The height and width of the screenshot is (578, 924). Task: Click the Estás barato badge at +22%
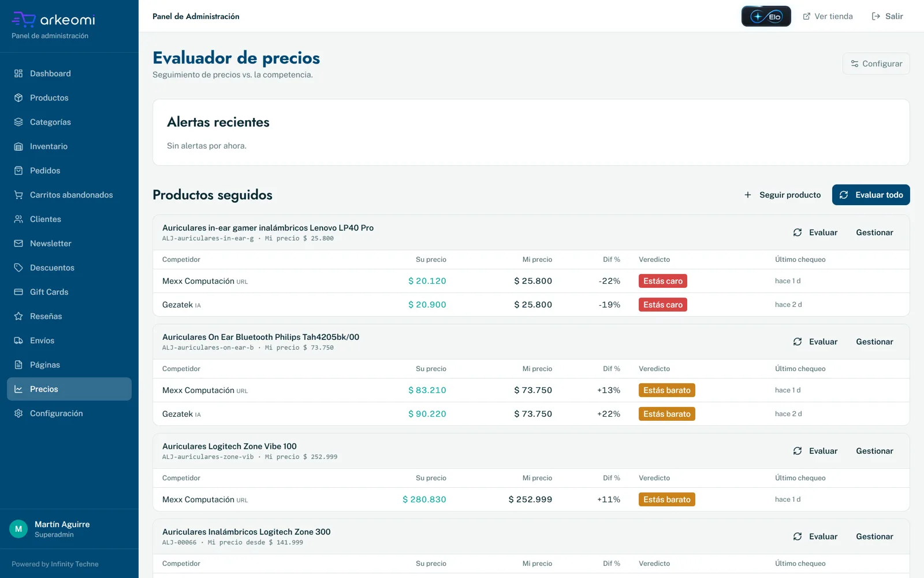pos(667,414)
